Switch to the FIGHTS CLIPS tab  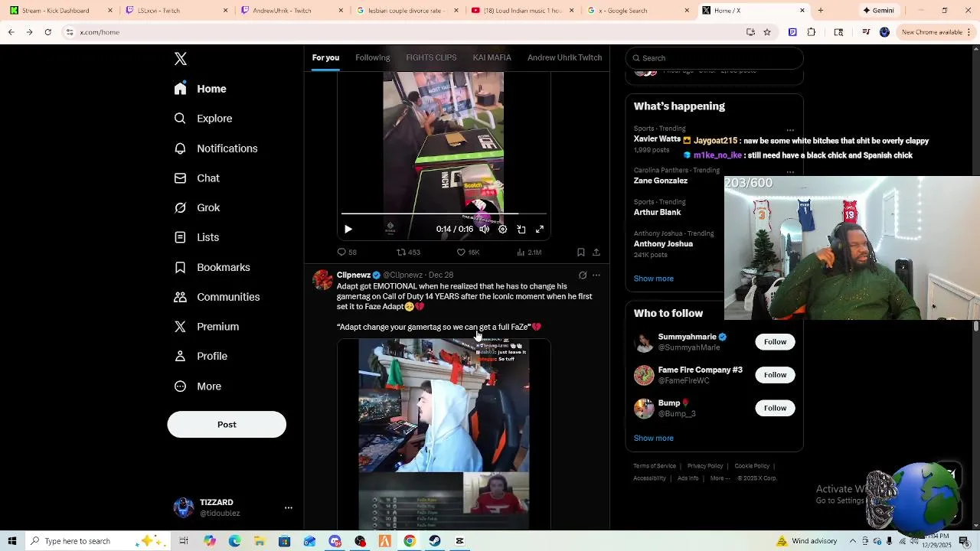point(431,57)
